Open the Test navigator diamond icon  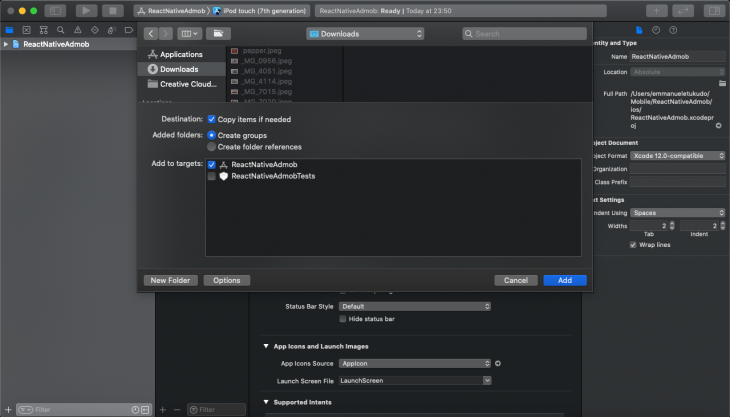pyautogui.click(x=95, y=30)
